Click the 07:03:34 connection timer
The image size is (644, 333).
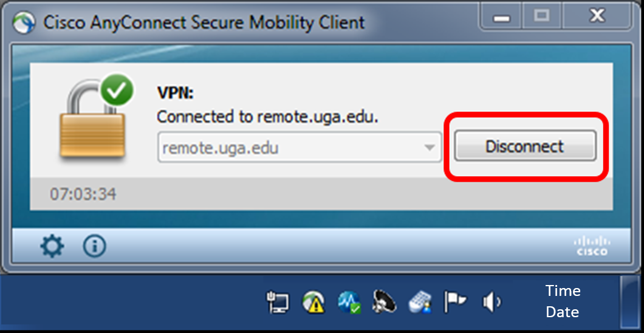pyautogui.click(x=83, y=194)
